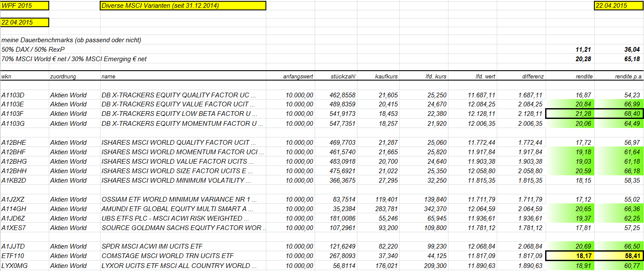This screenshot has height=271, width=644.
Task: Click stückzahl value 56,8114
Action: pyautogui.click(x=344, y=265)
